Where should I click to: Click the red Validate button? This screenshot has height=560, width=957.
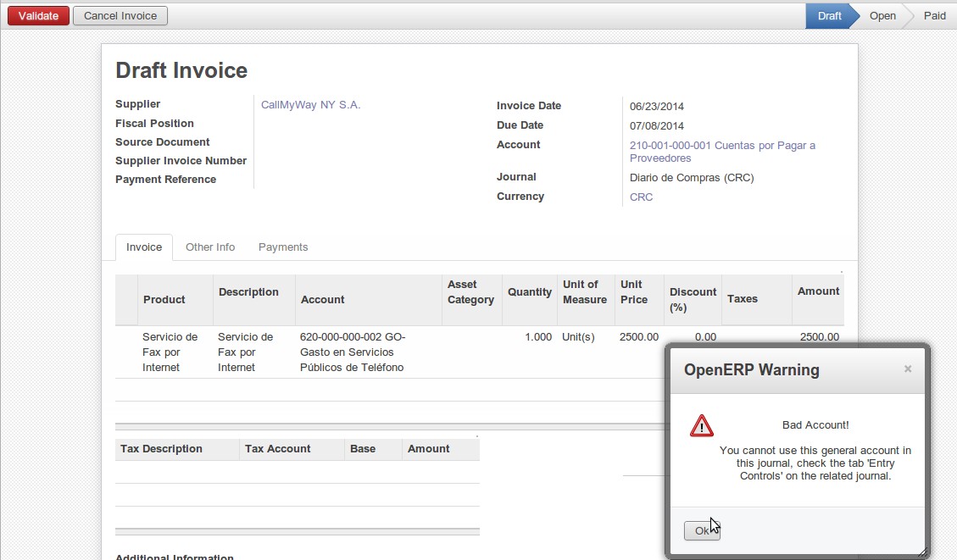click(x=38, y=15)
